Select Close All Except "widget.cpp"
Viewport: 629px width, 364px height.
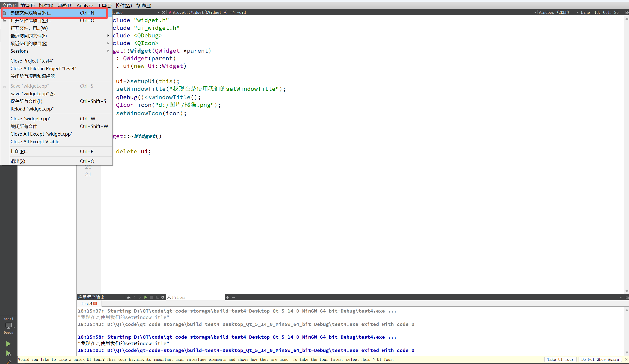56,134
